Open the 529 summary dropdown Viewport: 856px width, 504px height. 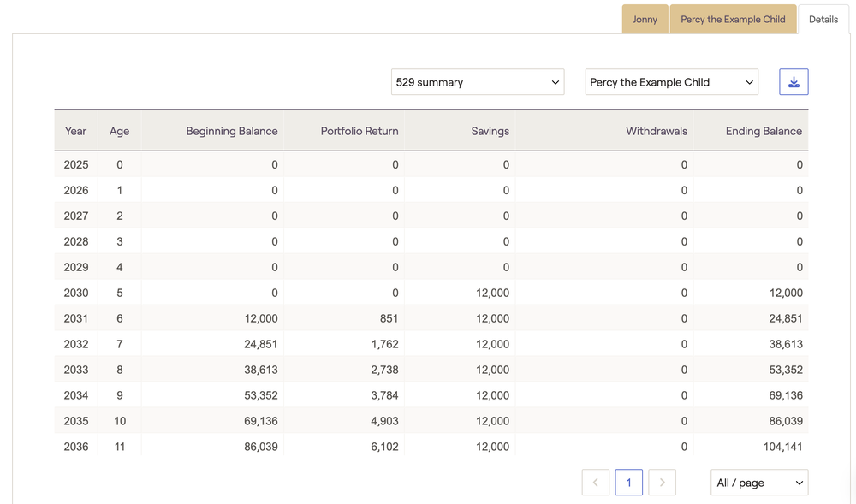pos(478,82)
